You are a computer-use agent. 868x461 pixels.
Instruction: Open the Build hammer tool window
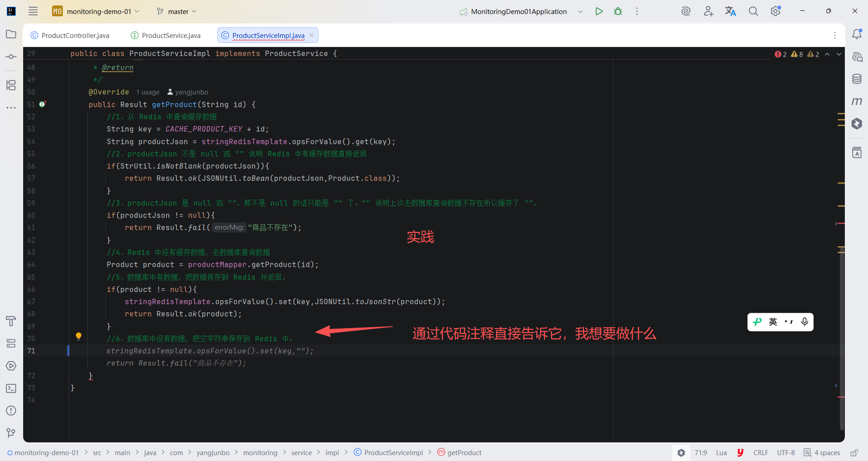point(11,321)
